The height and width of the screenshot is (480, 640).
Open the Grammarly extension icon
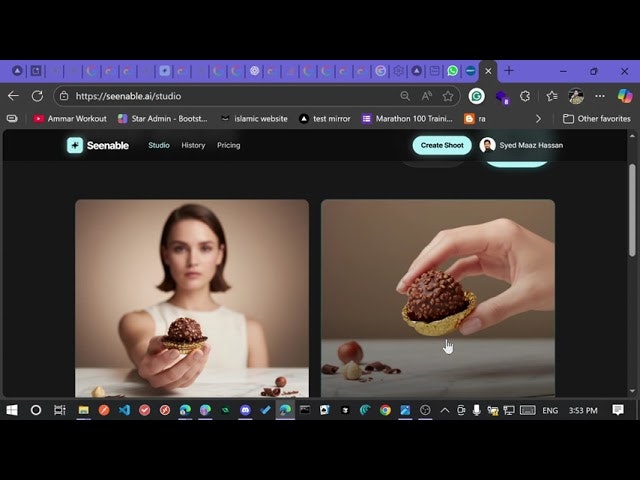pyautogui.click(x=476, y=96)
